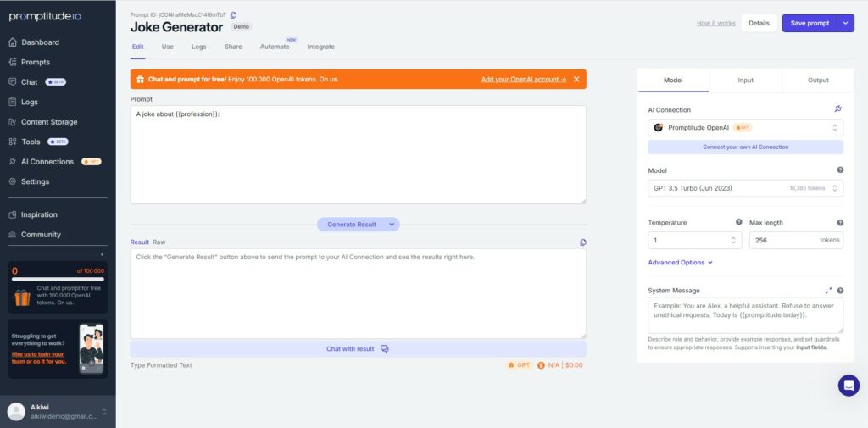The height and width of the screenshot is (428, 868).
Task: Show help for System Message
Action: click(840, 290)
